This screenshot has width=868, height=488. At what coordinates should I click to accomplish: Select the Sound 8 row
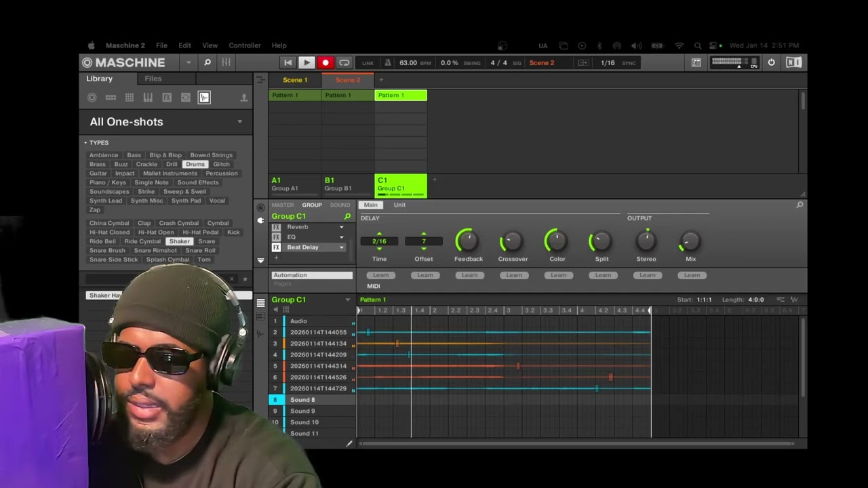[313, 400]
